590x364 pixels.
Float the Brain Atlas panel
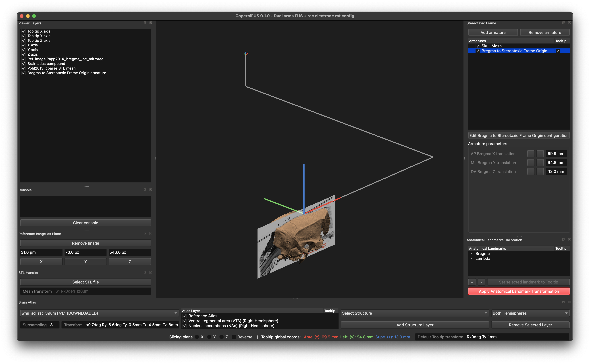pos(563,302)
